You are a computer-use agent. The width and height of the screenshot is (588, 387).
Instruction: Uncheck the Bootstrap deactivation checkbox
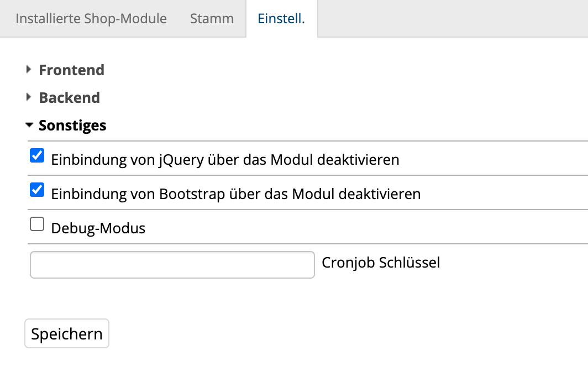[37, 190]
